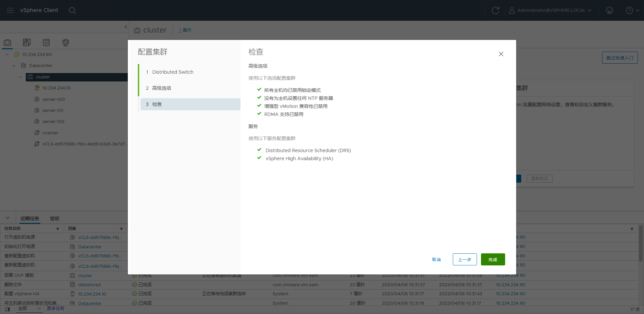Switch to VMs and Templates view icon
644x314 pixels.
(x=27, y=43)
